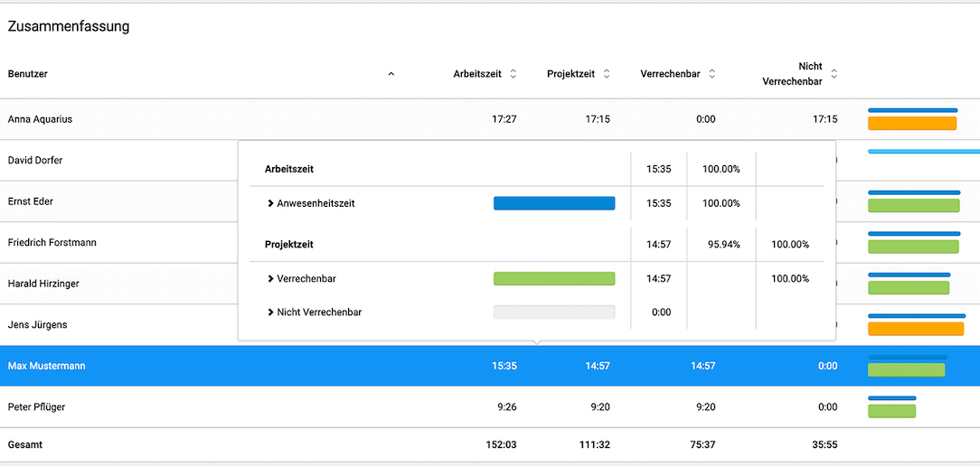
Task: Click the Verrechenbar column header label
Action: pyautogui.click(x=670, y=74)
